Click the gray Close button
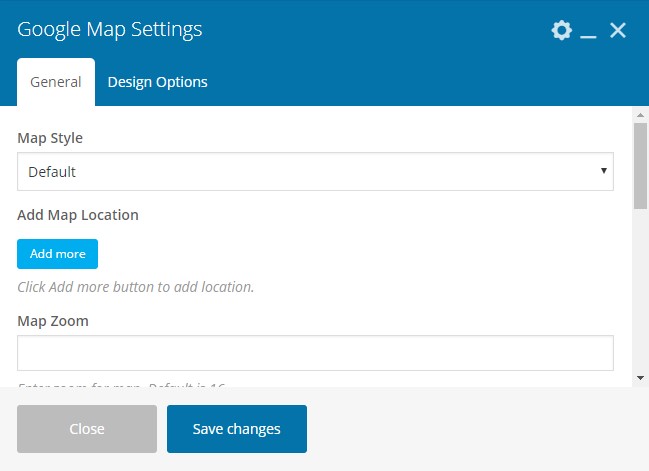The height and width of the screenshot is (471, 649). 87,429
